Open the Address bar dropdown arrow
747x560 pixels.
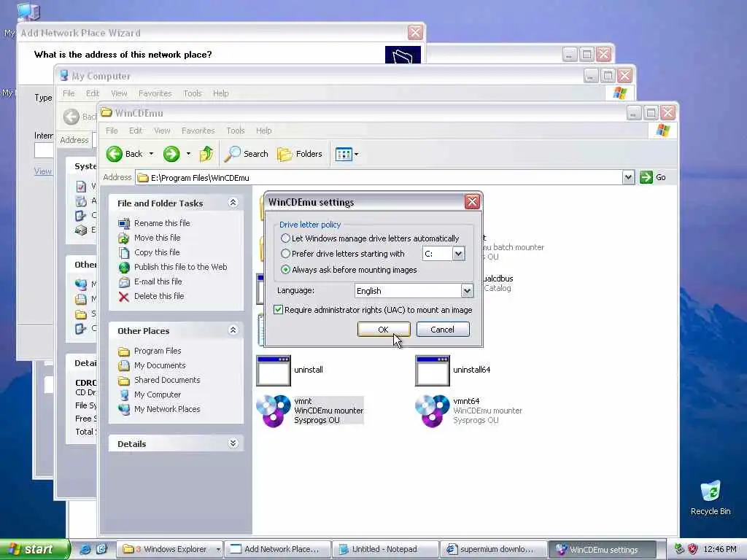(x=628, y=177)
